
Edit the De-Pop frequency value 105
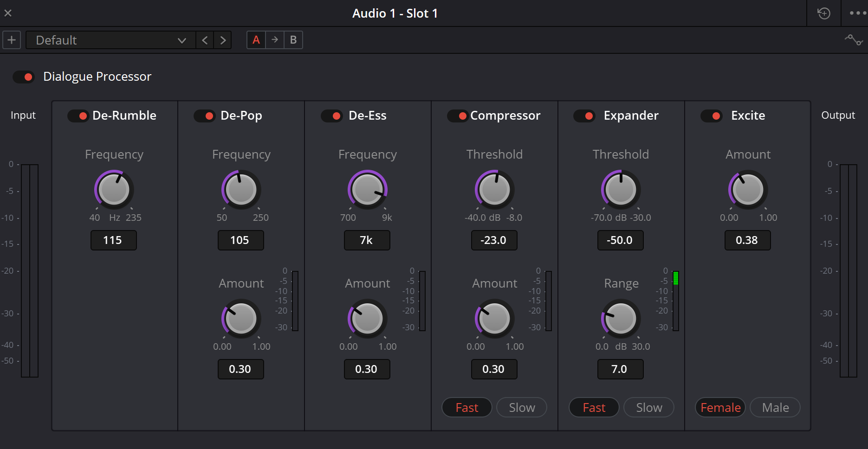(x=241, y=240)
